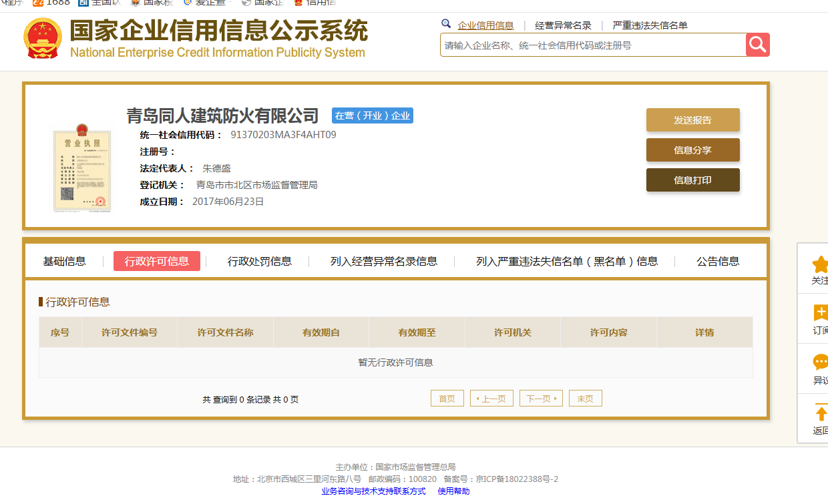Image resolution: width=828 pixels, height=504 pixels.
Task: Open the 使用帮助 help link
Action: coord(453,491)
